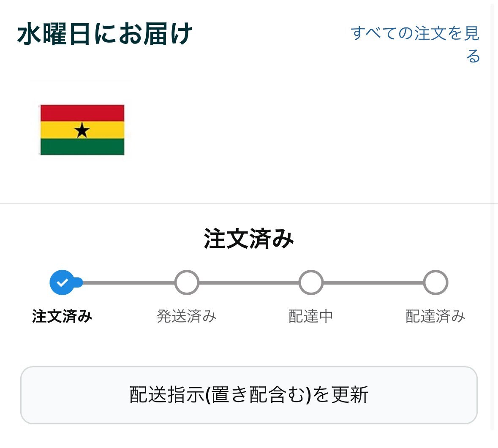
Task: Click the 配達中 step label
Action: coord(311,316)
